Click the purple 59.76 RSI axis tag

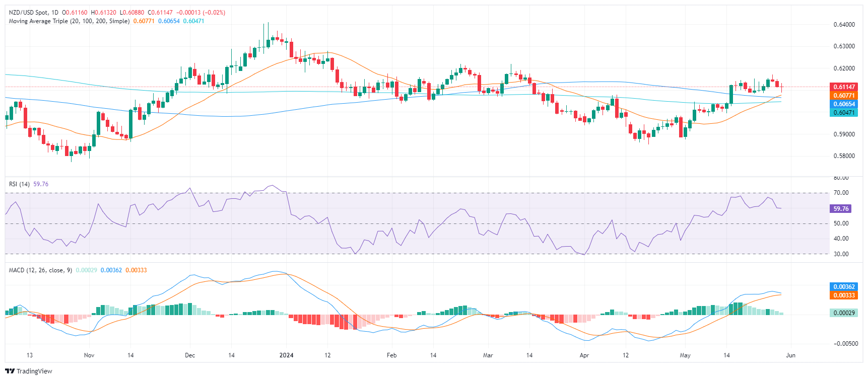coord(841,208)
